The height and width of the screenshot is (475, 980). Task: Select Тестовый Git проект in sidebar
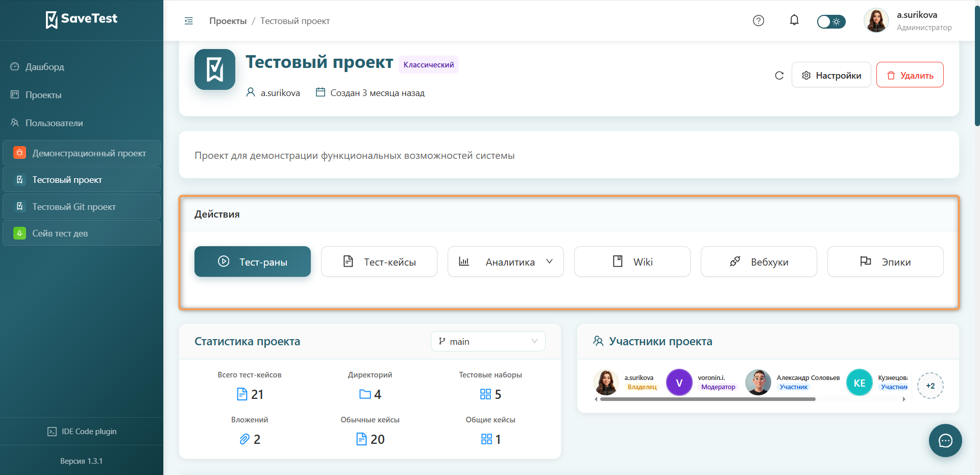point(82,207)
